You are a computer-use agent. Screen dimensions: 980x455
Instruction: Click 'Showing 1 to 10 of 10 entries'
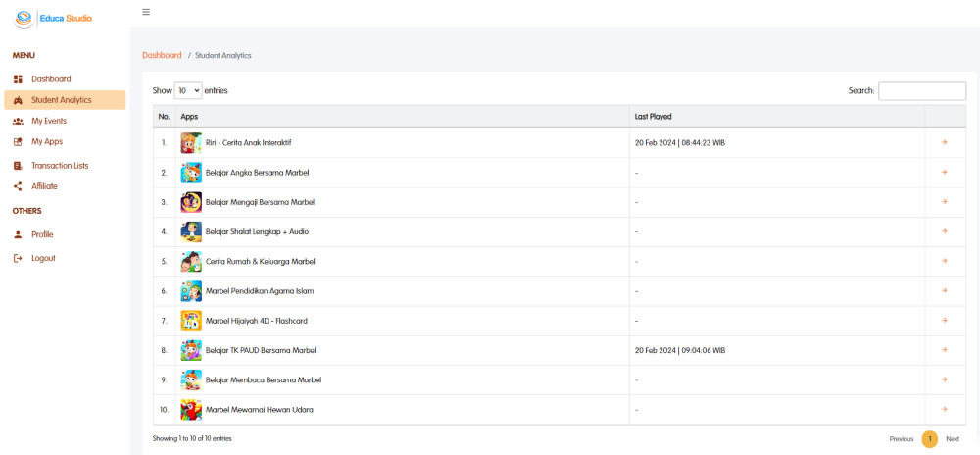coord(192,438)
